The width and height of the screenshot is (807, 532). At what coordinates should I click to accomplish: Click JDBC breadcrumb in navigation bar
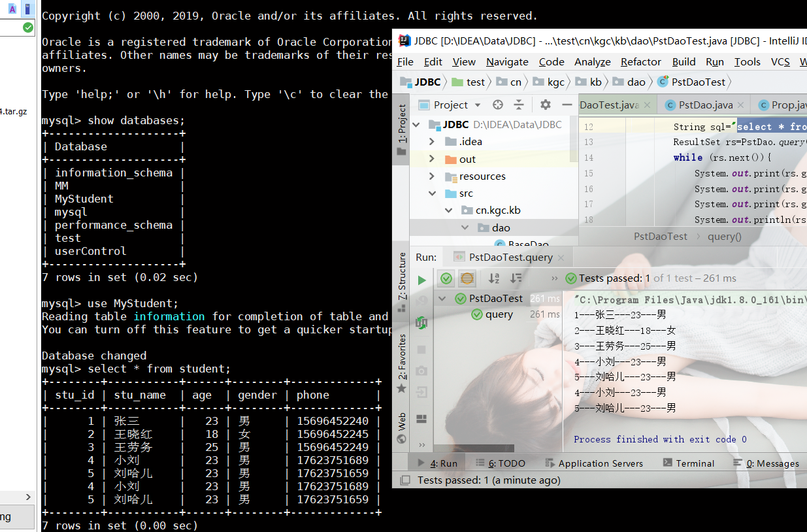[421, 82]
